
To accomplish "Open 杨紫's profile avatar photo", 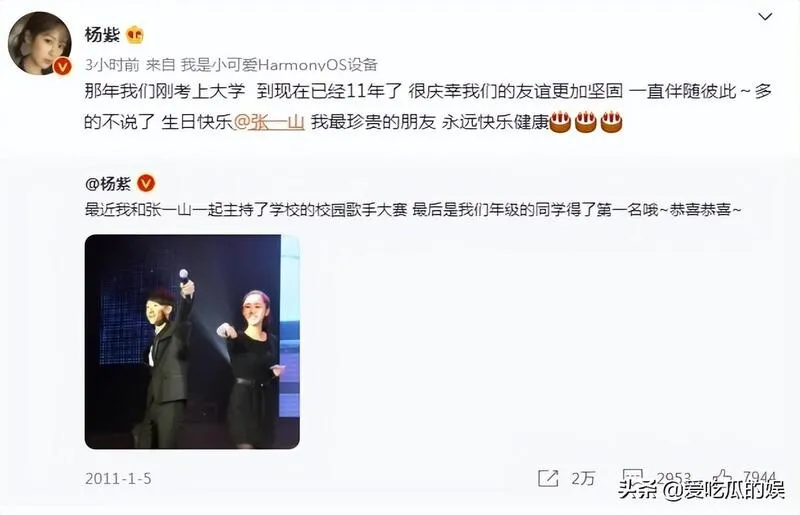I will (40, 43).
